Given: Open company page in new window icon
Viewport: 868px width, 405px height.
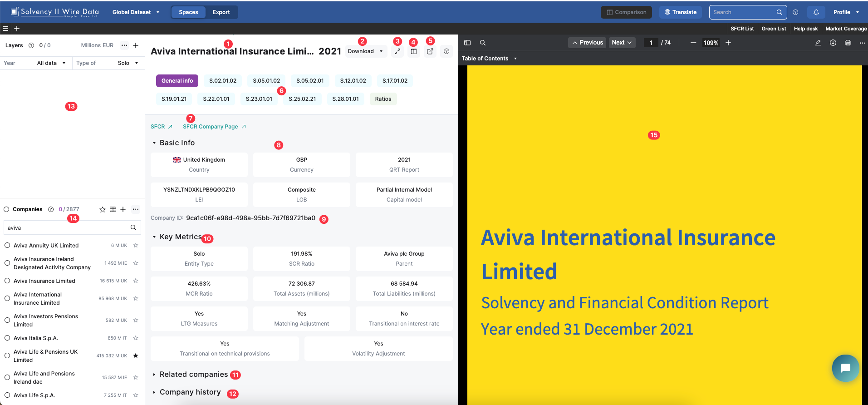Looking at the screenshot, I should point(430,52).
